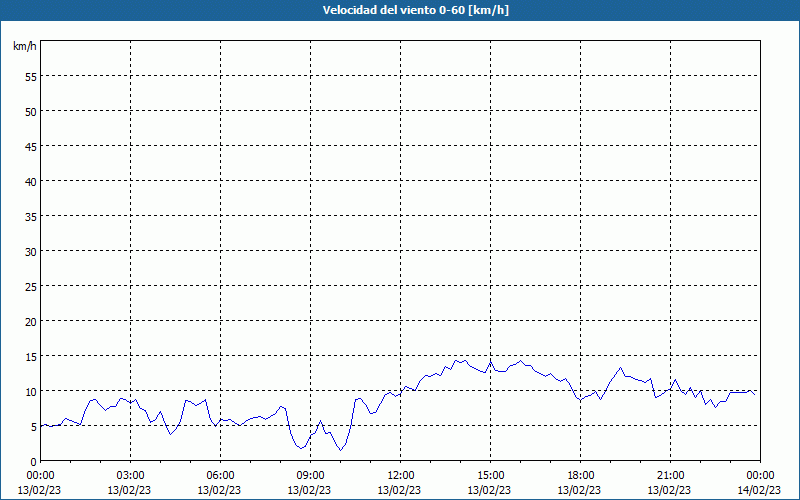Select the 20 y-axis tick label
Image resolution: width=800 pixels, height=500 pixels.
click(31, 321)
